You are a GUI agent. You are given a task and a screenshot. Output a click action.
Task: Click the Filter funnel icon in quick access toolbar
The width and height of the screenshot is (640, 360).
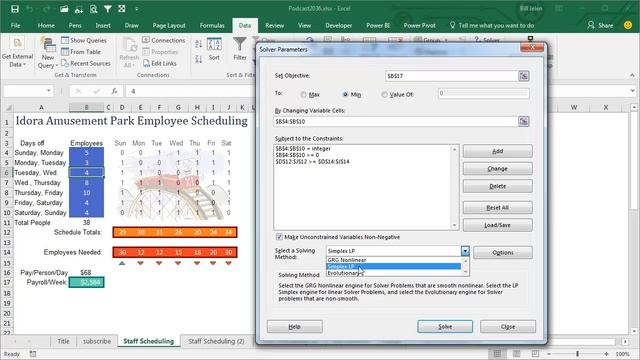point(107,9)
